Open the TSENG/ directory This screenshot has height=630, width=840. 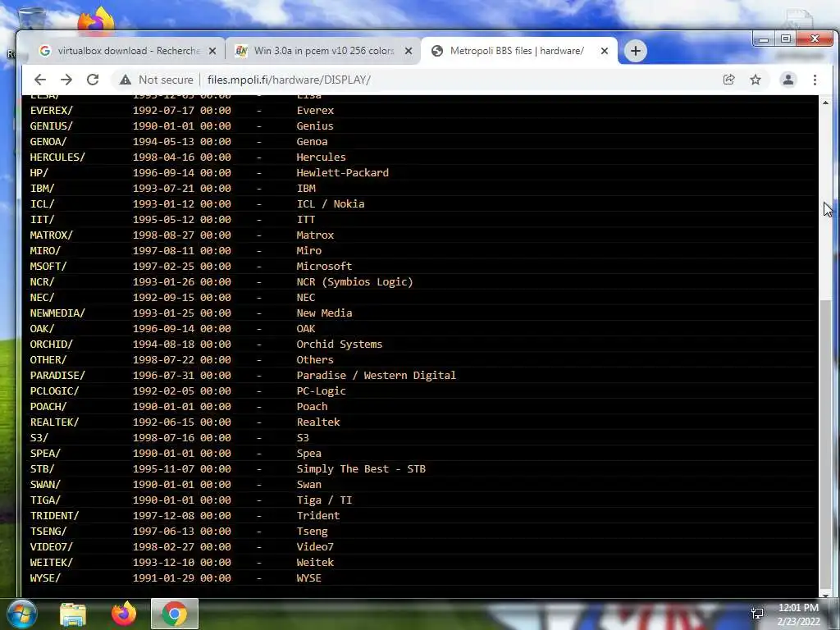coord(48,531)
